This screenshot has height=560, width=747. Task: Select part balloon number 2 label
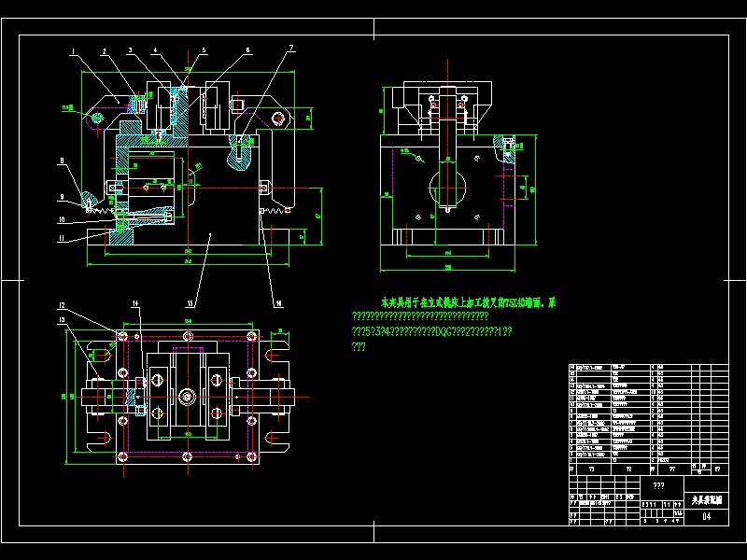click(x=105, y=51)
